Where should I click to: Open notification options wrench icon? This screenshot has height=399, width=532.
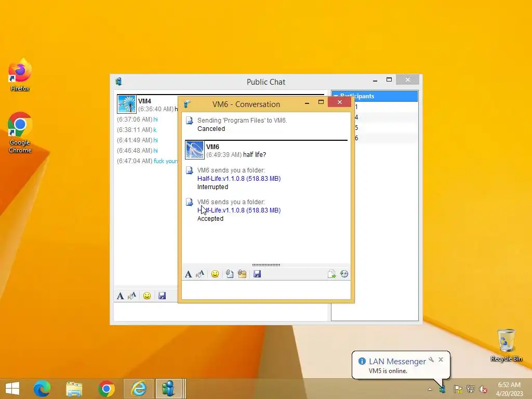431,360
